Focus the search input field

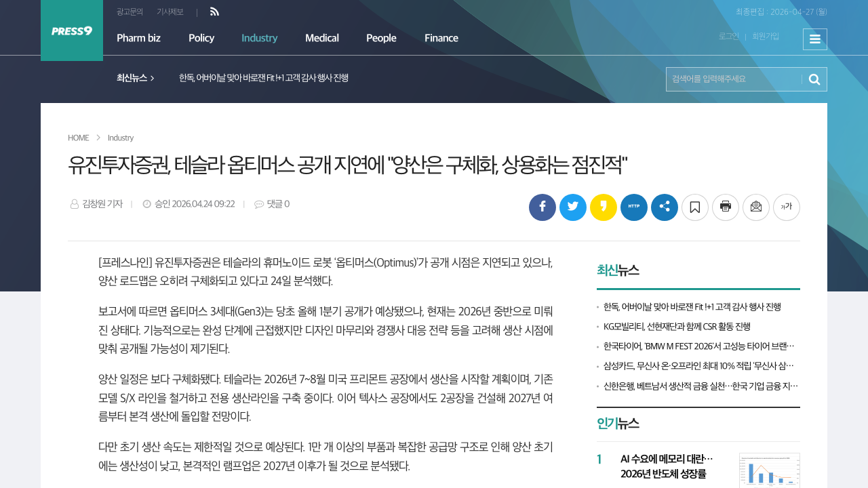coord(734,79)
